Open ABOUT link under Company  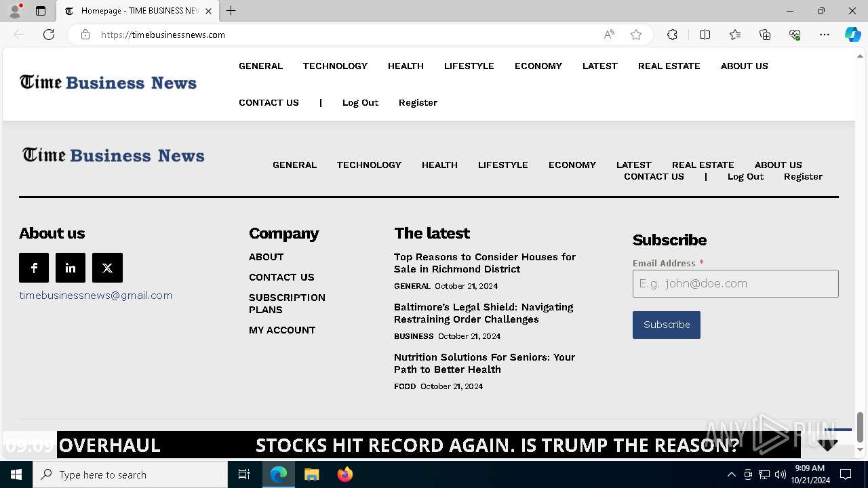pyautogui.click(x=266, y=257)
